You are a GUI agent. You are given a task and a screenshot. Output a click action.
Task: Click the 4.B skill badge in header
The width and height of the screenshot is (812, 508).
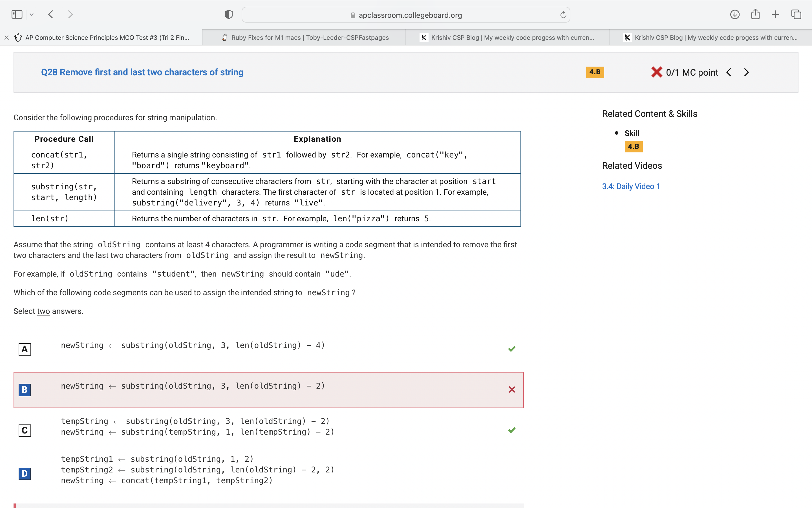pyautogui.click(x=595, y=72)
